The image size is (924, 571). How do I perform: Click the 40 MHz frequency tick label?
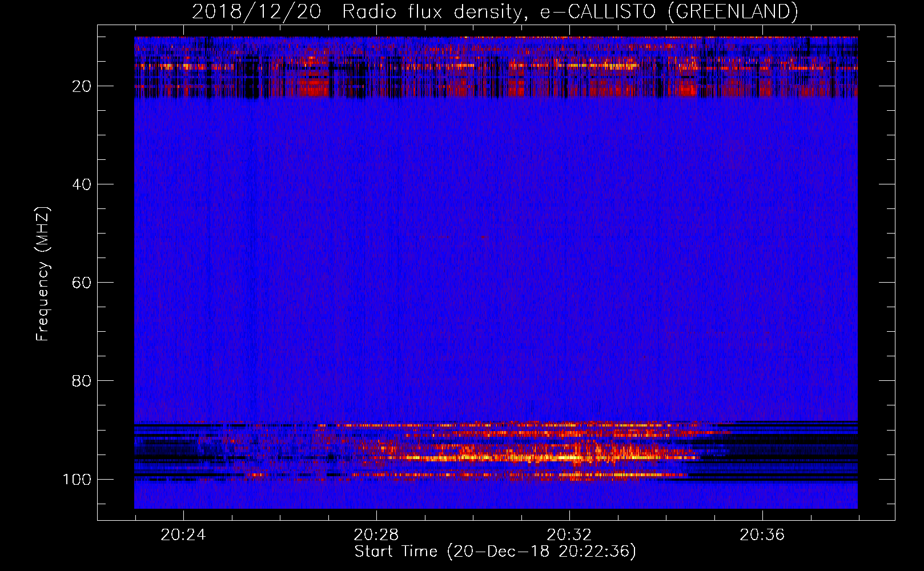tap(82, 184)
